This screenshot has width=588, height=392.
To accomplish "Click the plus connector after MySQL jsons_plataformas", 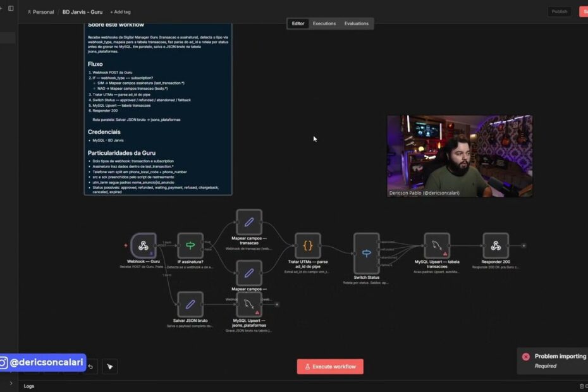I will (x=276, y=304).
